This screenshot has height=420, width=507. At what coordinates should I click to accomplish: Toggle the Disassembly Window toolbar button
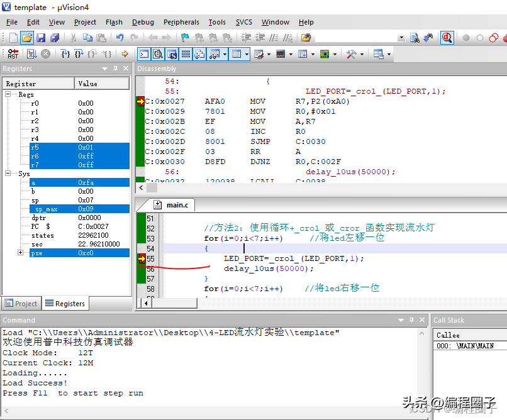coord(158,54)
